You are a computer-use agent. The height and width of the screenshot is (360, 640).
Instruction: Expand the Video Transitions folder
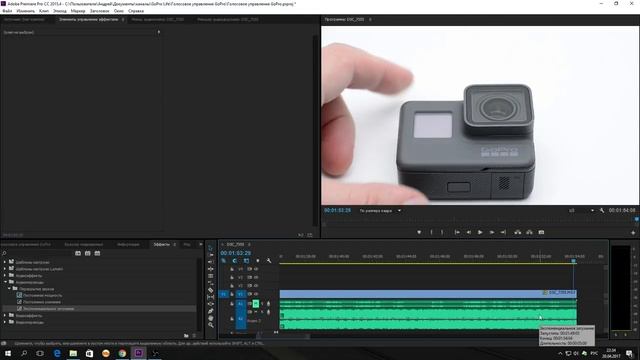(5, 322)
